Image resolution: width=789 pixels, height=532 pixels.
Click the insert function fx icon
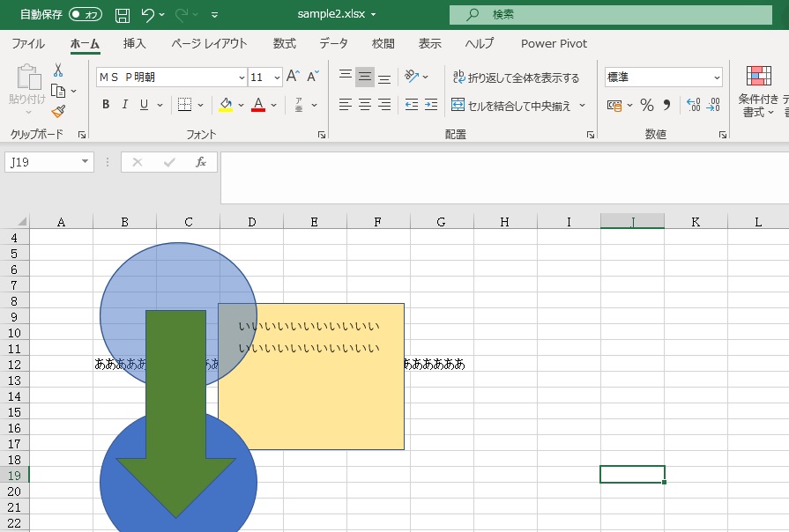click(201, 162)
